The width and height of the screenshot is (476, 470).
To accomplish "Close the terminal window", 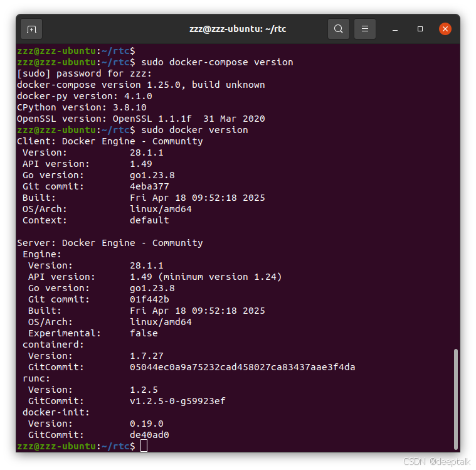I will pos(445,29).
